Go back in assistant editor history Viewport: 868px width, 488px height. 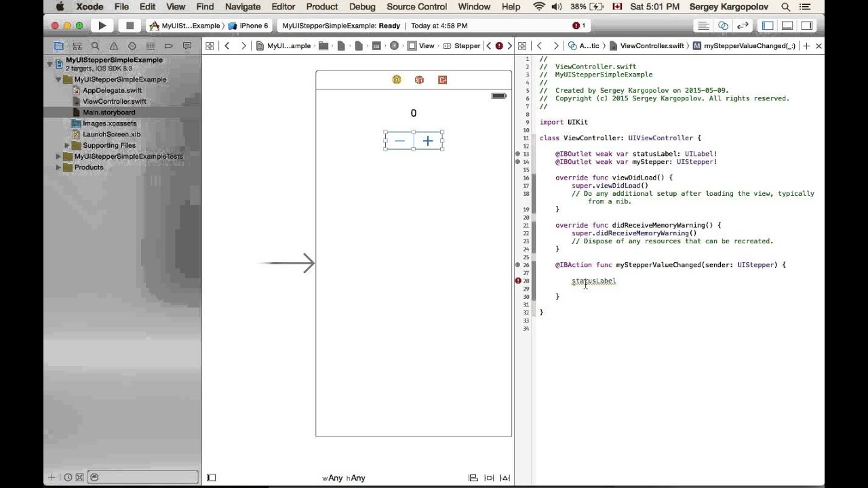(x=539, y=46)
